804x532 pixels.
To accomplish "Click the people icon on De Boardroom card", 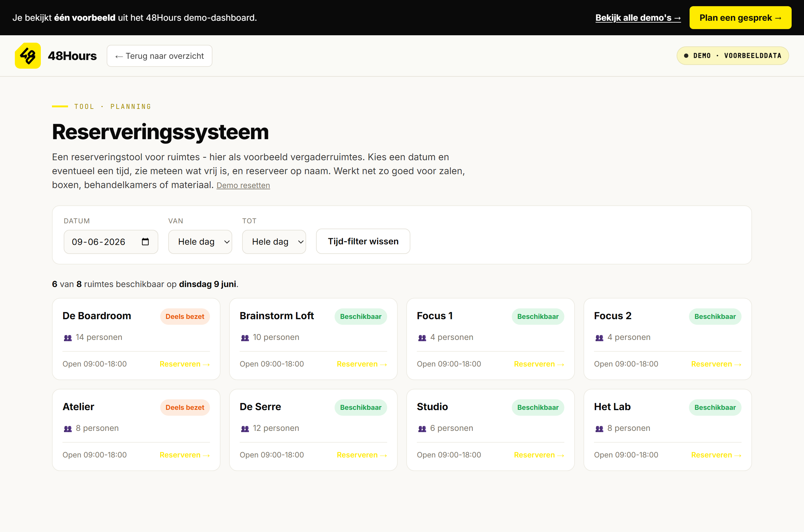I will point(68,337).
